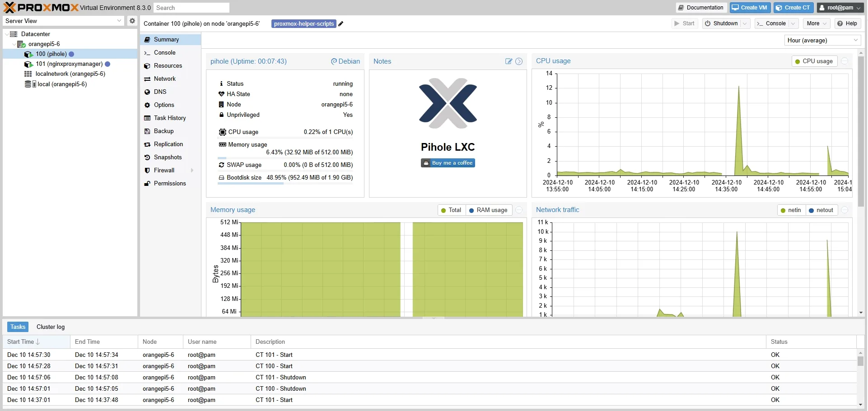Edit notes using the pencil icon

click(x=509, y=61)
